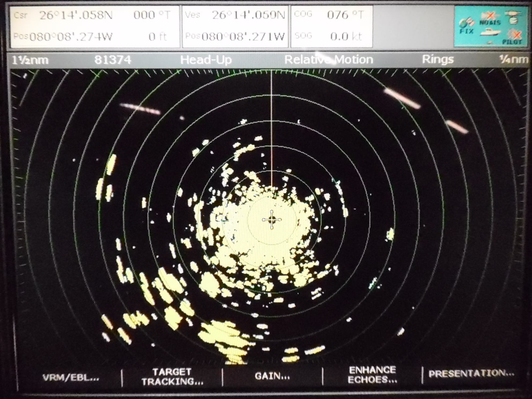This screenshot has height=399, width=532.
Task: Open the VRM/EBL softkey menu
Action: click(x=71, y=378)
